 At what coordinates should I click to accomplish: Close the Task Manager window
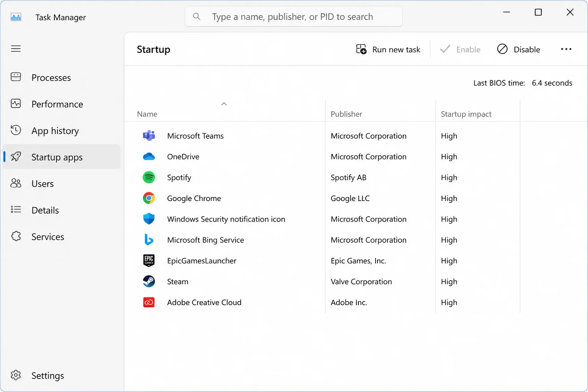coord(570,12)
